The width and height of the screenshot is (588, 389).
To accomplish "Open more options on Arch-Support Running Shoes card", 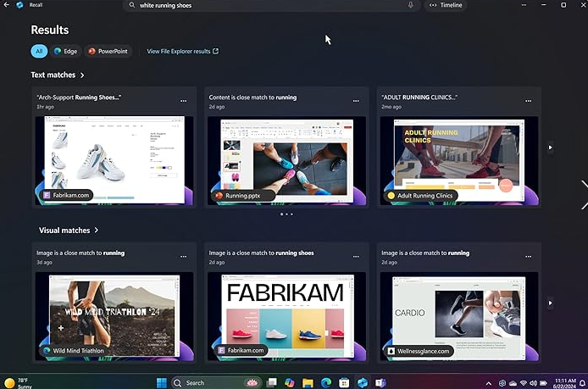I will pyautogui.click(x=183, y=101).
